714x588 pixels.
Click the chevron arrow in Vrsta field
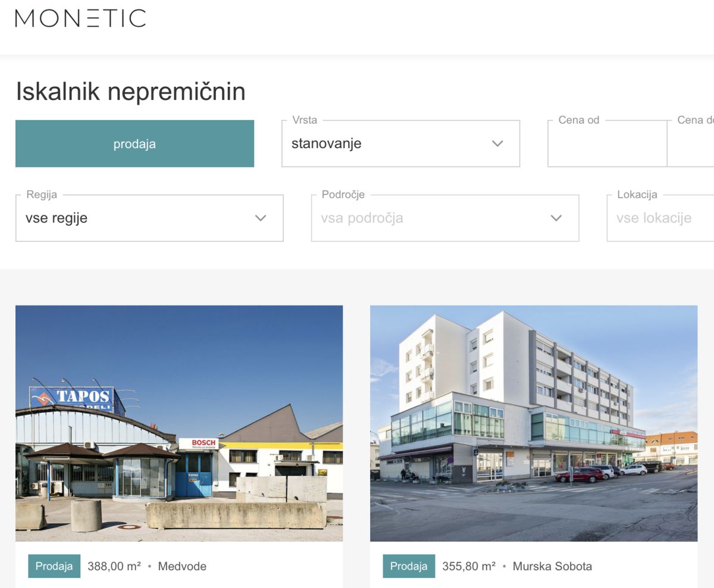(497, 143)
